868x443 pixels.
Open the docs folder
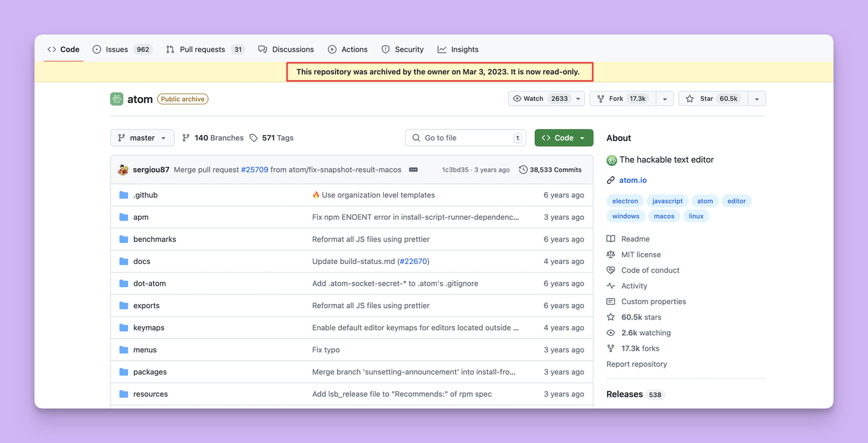coord(142,261)
